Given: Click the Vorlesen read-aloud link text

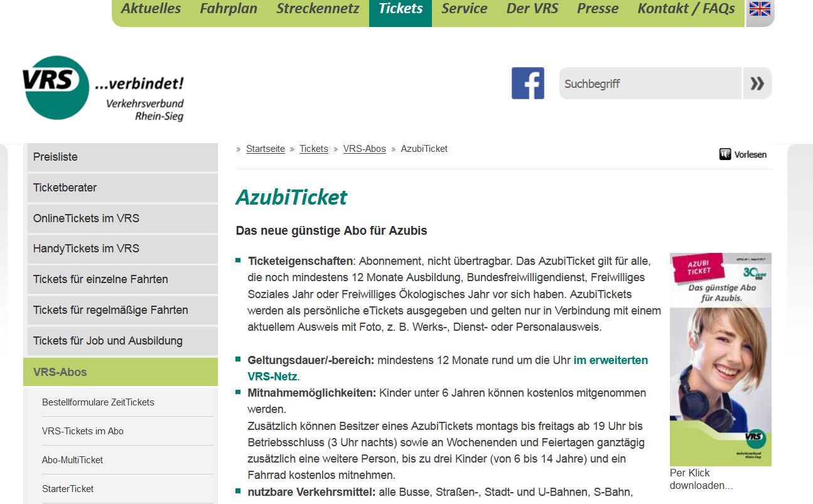Looking at the screenshot, I should (750, 154).
